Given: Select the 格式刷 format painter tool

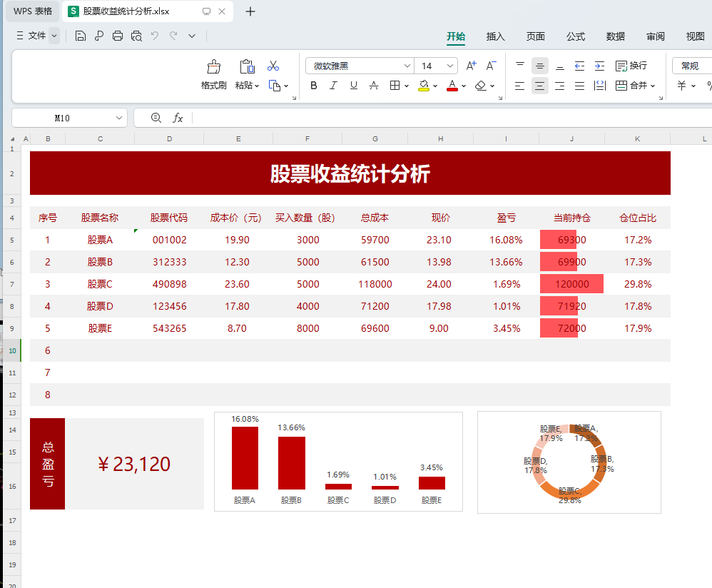Looking at the screenshot, I should 213,71.
